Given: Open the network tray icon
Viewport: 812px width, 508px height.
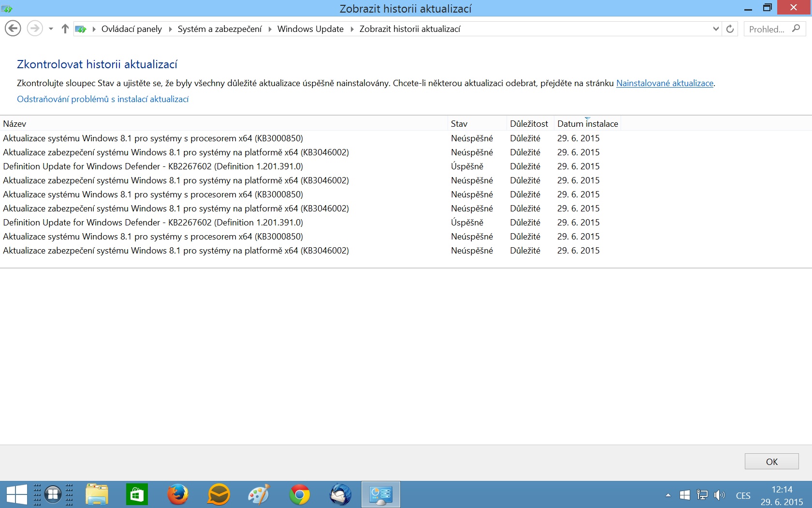Looking at the screenshot, I should (x=702, y=495).
